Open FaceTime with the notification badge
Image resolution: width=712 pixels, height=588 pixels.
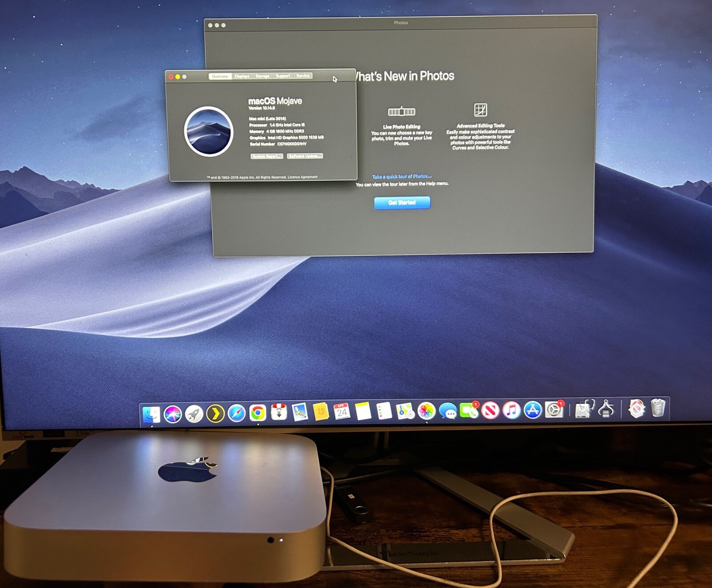click(x=469, y=410)
